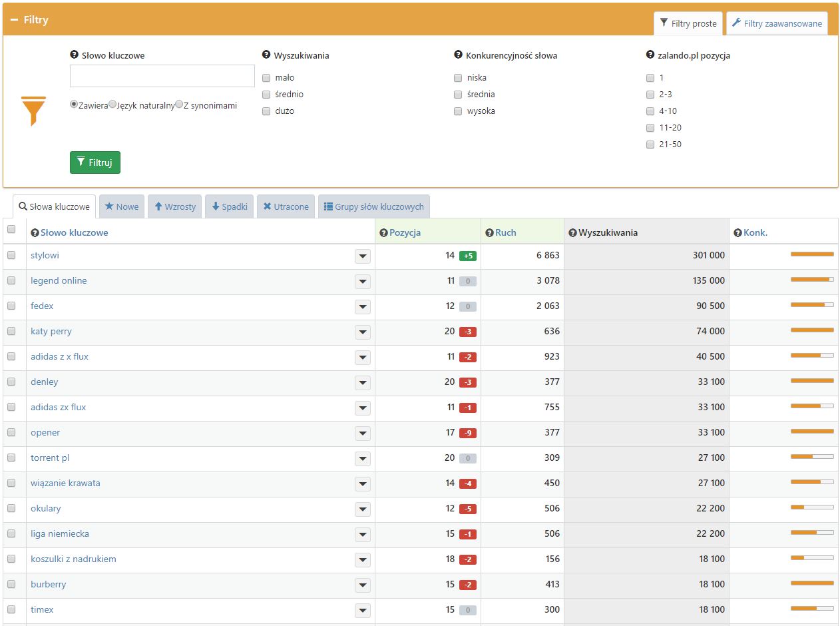Click the 0 change badge for timex
Viewport: 840px width, 626px height.
click(468, 610)
